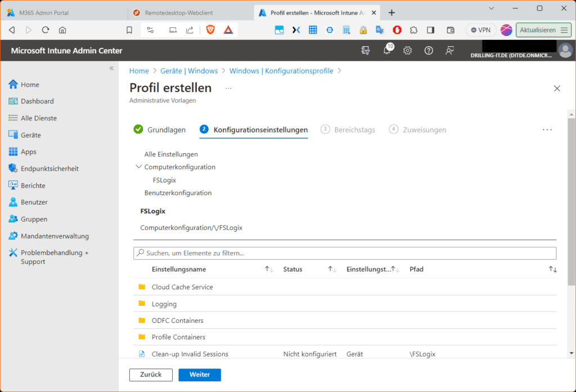Open the Copilot/directory filter icon in header

pos(365,50)
